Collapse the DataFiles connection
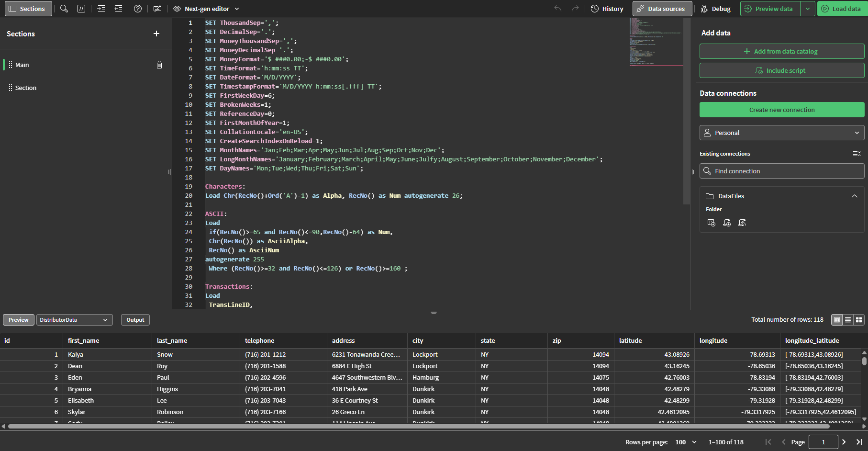The width and height of the screenshot is (868, 451). click(855, 196)
